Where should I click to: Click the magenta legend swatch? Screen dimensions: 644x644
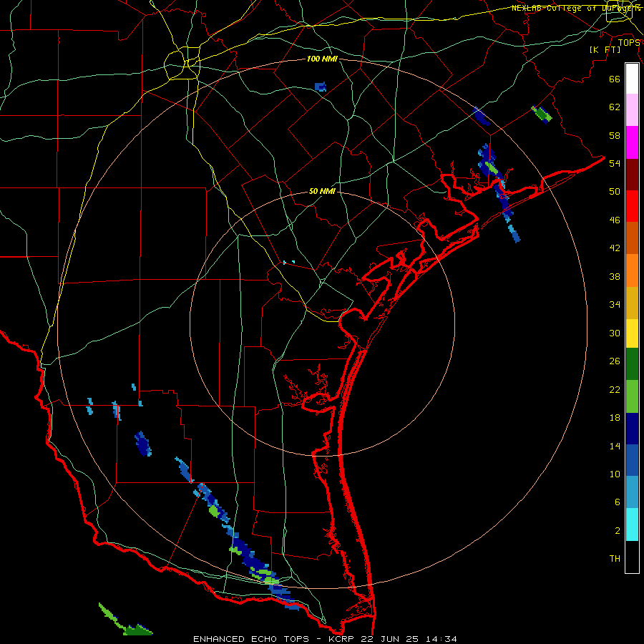632,142
